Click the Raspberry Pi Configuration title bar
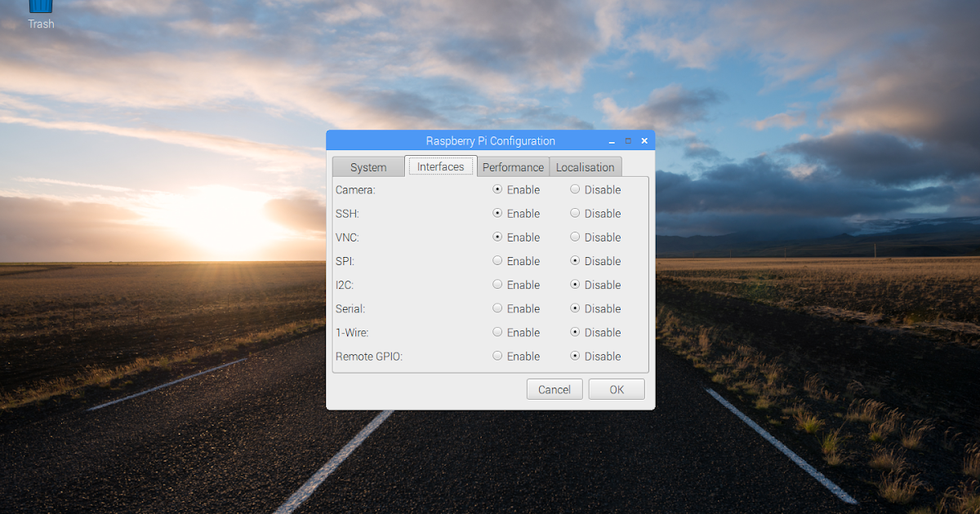The image size is (980, 514). coord(490,140)
